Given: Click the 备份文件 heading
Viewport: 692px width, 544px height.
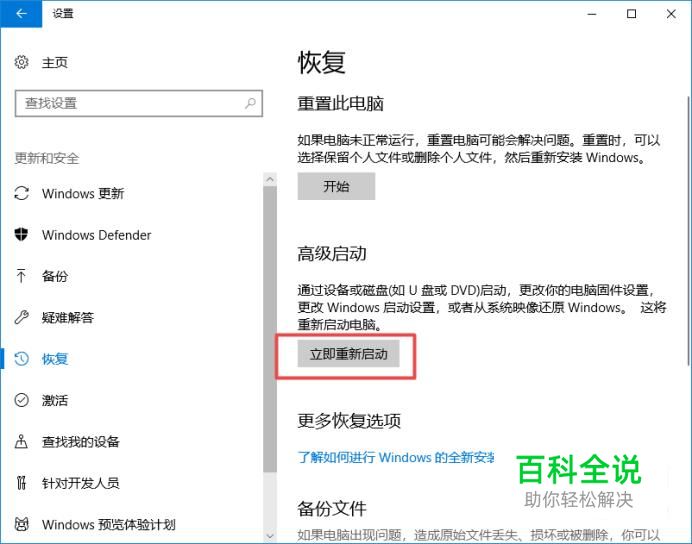Looking at the screenshot, I should (x=332, y=509).
